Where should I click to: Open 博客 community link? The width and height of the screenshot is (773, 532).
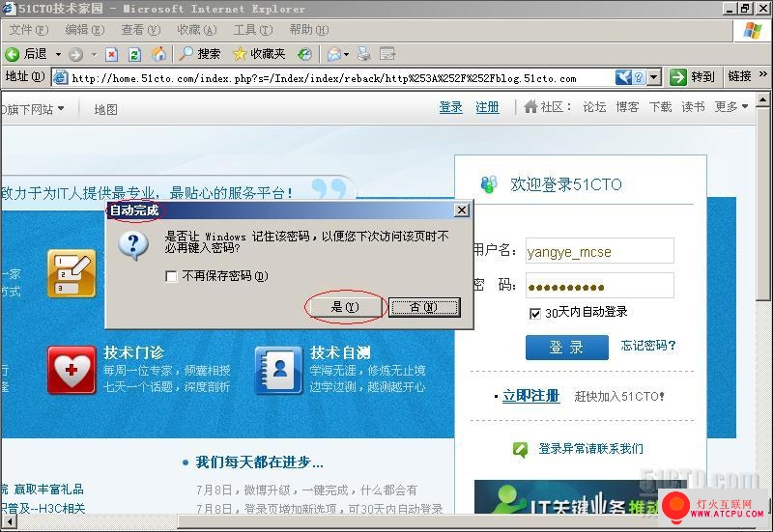(627, 107)
